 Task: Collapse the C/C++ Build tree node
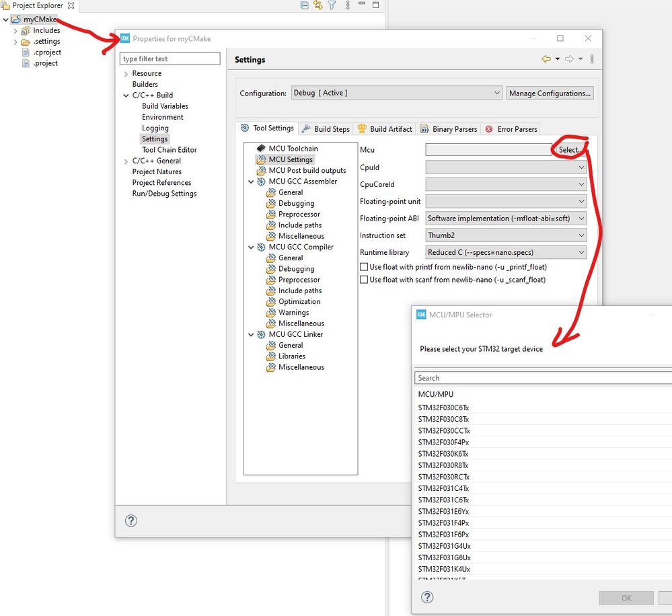click(x=126, y=95)
